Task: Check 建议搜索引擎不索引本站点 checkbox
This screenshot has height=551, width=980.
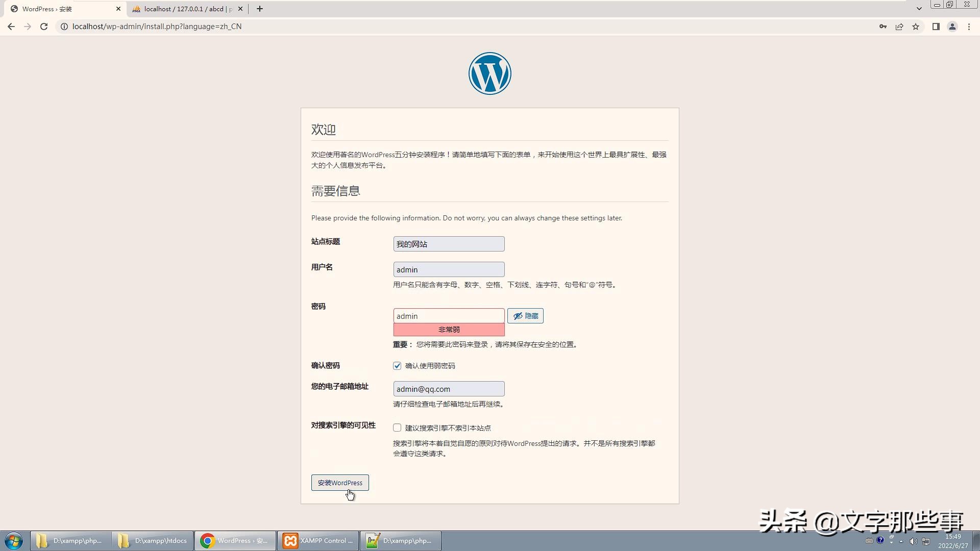Action: pyautogui.click(x=397, y=428)
